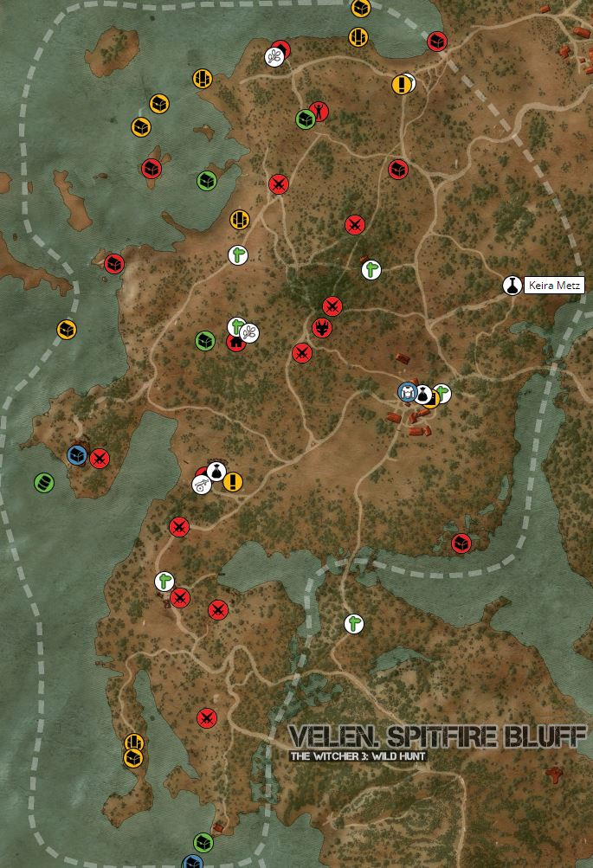The width and height of the screenshot is (593, 868).
Task: Select the alchemy flask icon beside Keira Metz
Action: pos(512,286)
